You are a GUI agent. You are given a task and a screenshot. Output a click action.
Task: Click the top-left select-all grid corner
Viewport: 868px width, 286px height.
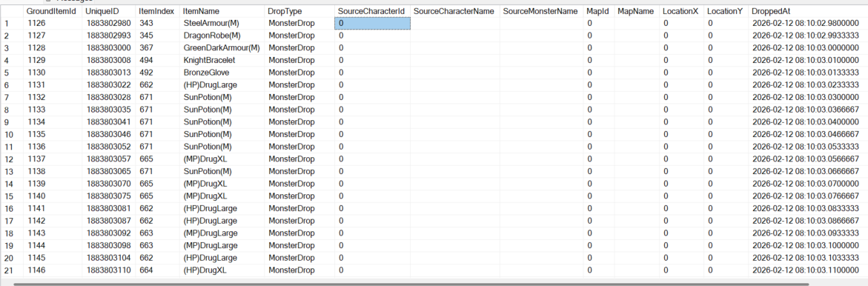(11, 11)
